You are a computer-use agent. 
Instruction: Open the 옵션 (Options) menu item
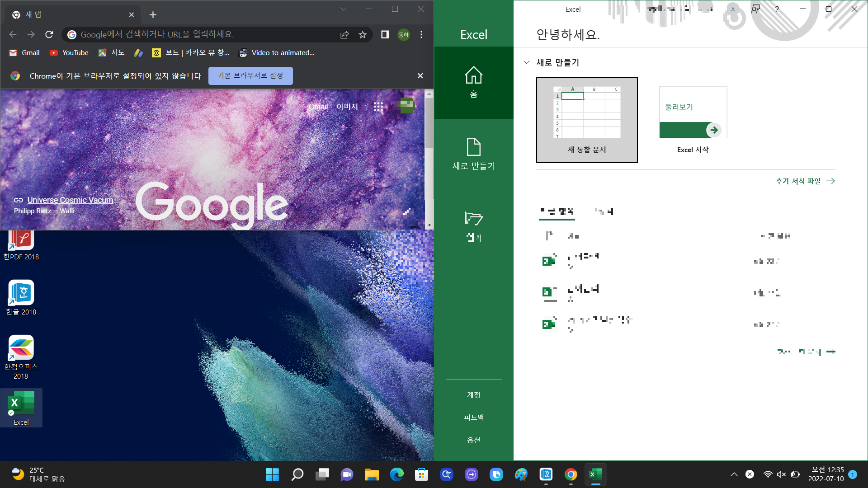click(x=473, y=440)
